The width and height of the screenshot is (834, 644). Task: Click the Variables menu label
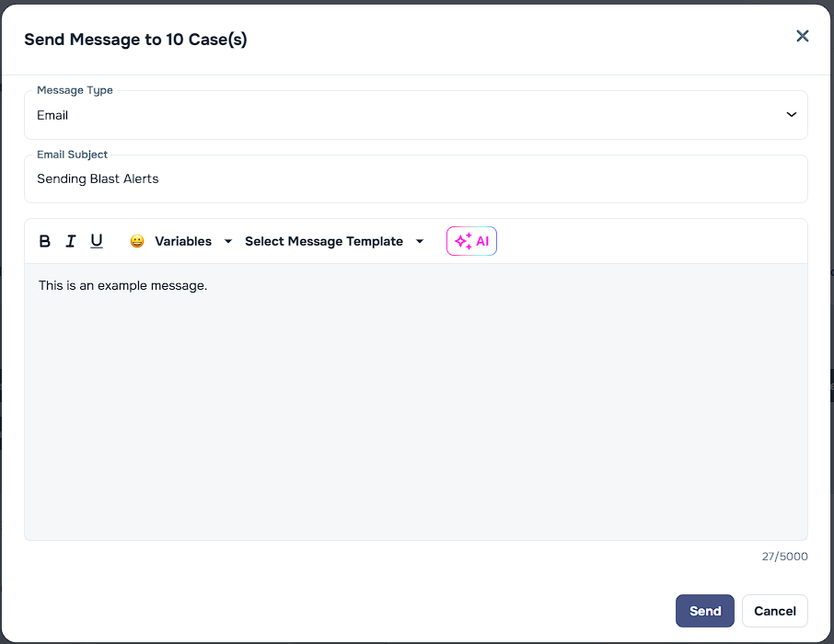pos(183,240)
